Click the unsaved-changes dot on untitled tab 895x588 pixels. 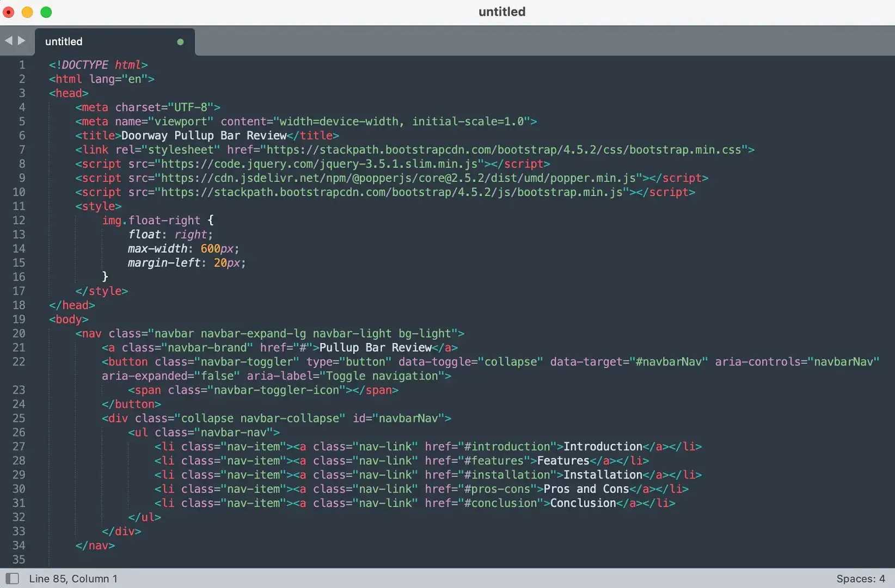pos(180,41)
